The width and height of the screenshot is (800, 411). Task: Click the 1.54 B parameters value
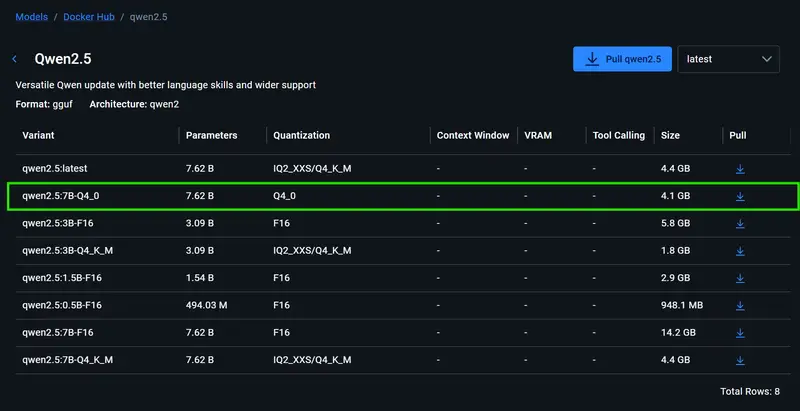pyautogui.click(x=199, y=278)
